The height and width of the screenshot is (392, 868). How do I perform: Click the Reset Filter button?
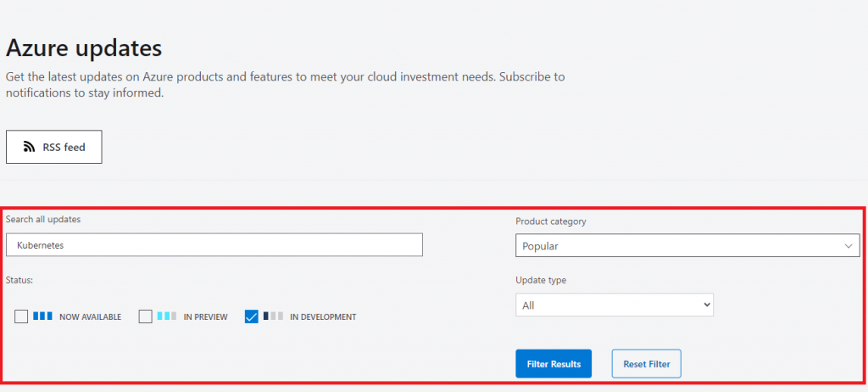coord(647,364)
